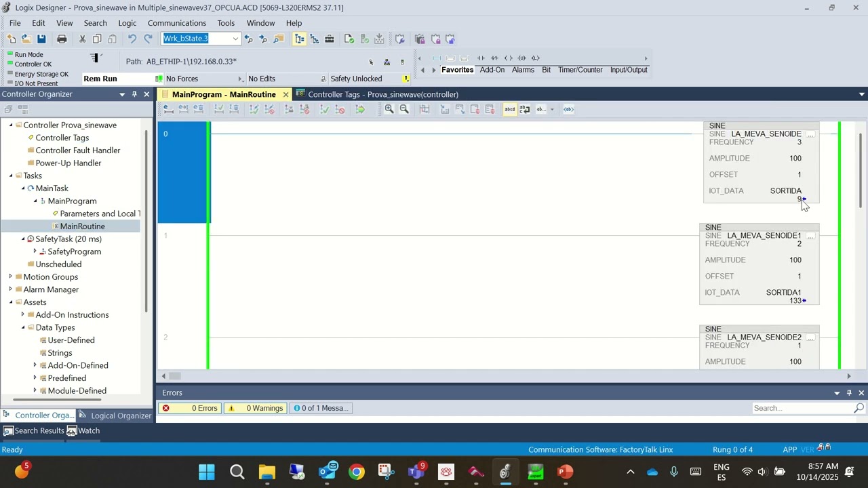Toggle pin on Errors panel
The image size is (868, 488).
849,392
